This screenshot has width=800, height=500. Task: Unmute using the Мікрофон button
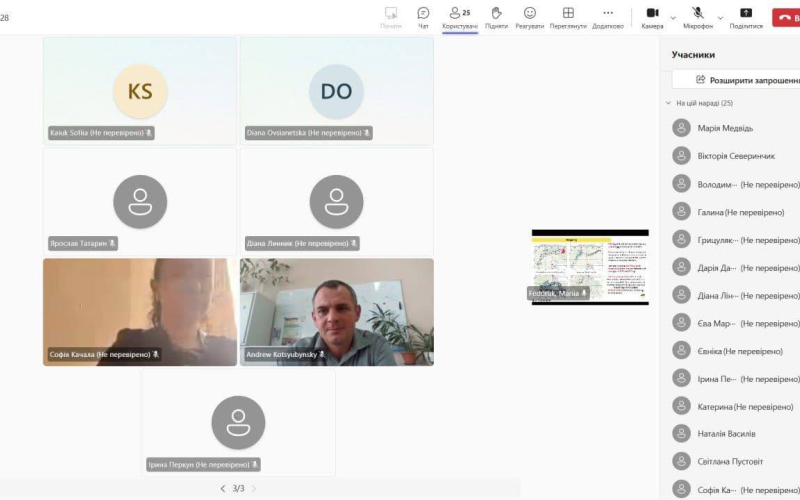pyautogui.click(x=698, y=16)
